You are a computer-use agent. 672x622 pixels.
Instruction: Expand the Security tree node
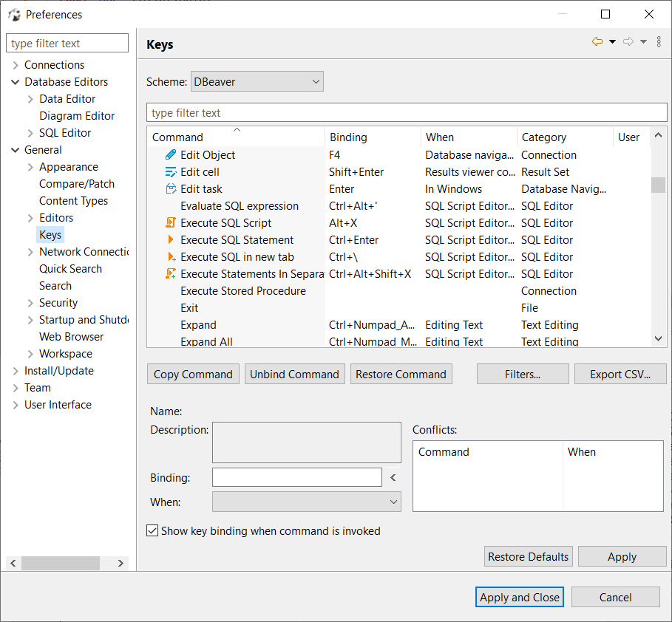30,303
